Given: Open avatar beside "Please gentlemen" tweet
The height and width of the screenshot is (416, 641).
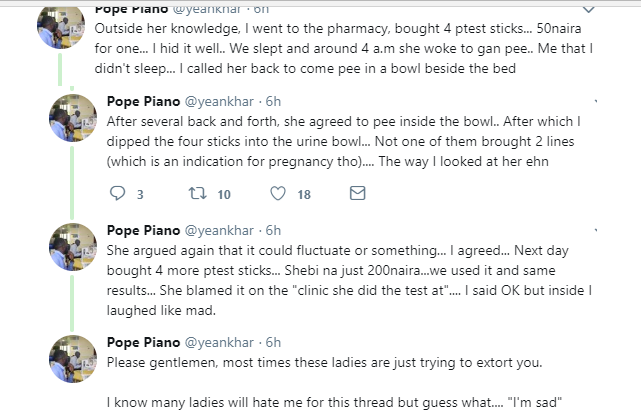Looking at the screenshot, I should 72,363.
